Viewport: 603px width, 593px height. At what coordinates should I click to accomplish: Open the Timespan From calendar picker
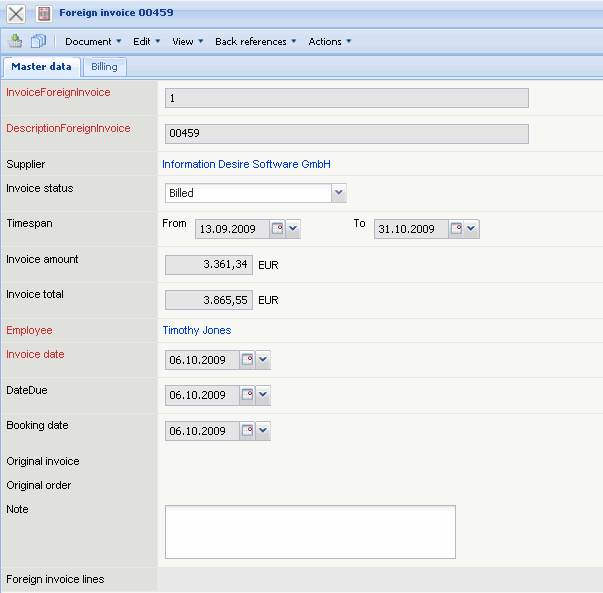tap(277, 229)
